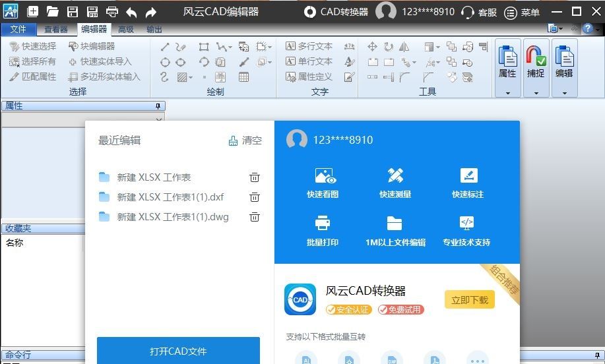Switch to the 查看器 tab

(56, 29)
